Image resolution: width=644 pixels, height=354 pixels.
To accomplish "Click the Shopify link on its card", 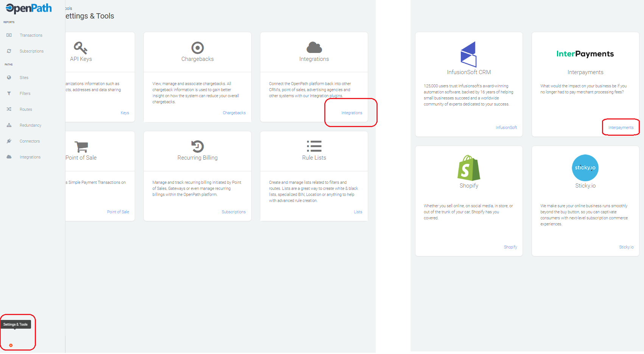I will click(x=510, y=247).
